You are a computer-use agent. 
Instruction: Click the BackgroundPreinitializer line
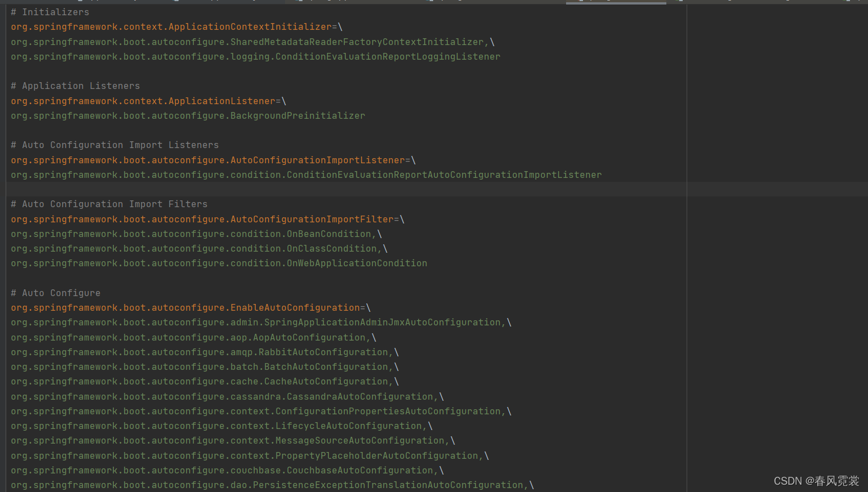coord(188,115)
